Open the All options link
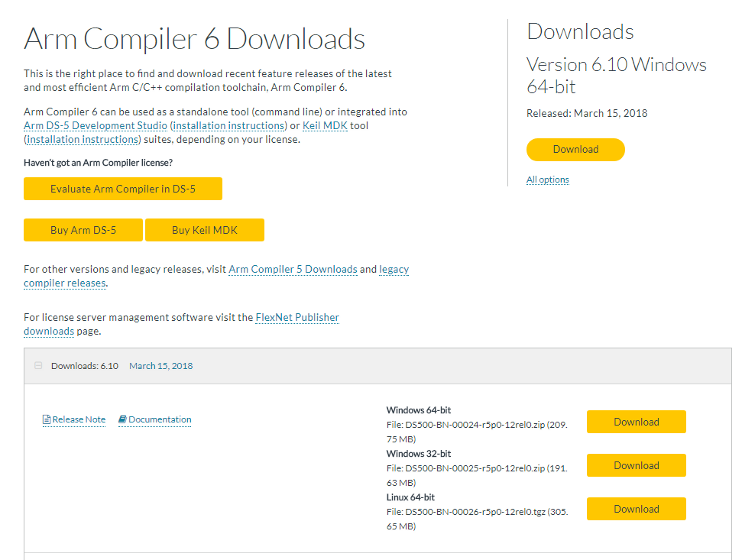 point(547,180)
